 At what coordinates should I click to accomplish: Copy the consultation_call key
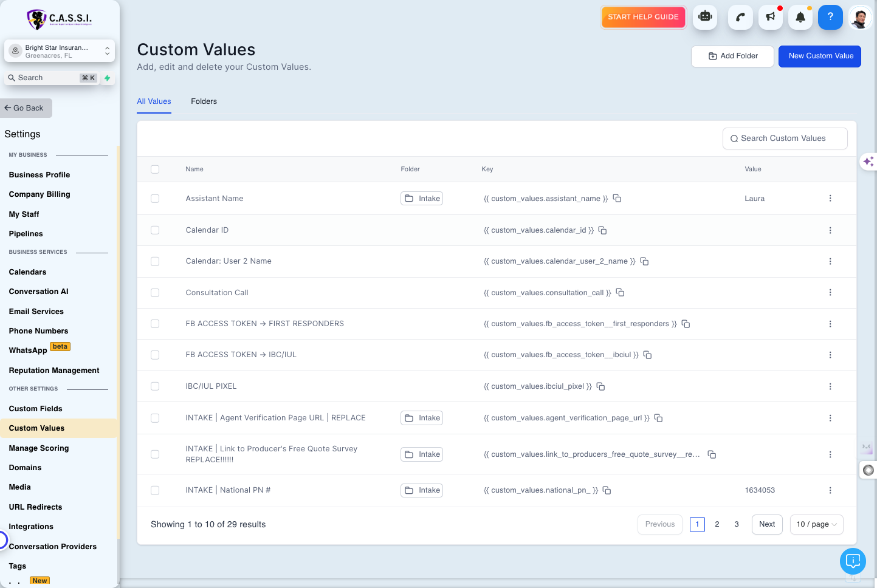(x=621, y=293)
